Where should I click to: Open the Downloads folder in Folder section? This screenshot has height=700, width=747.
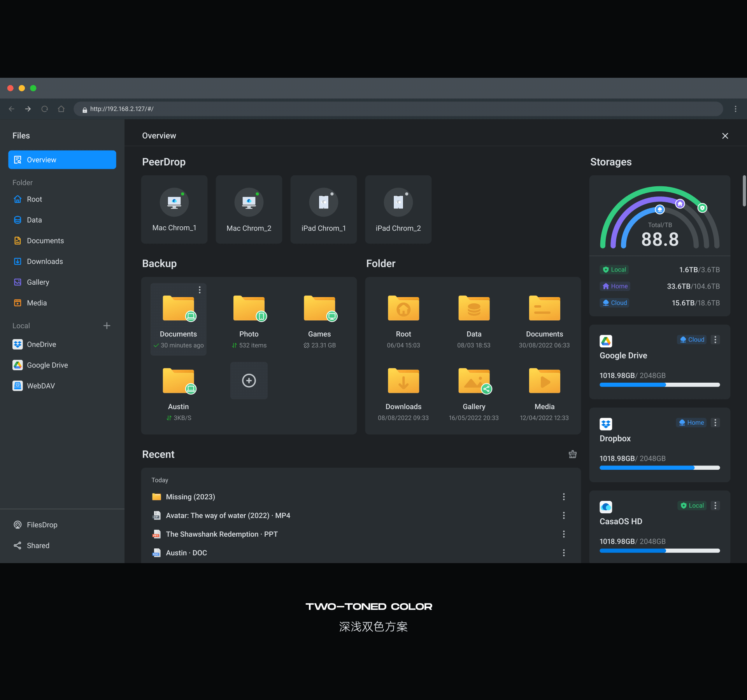click(x=403, y=381)
